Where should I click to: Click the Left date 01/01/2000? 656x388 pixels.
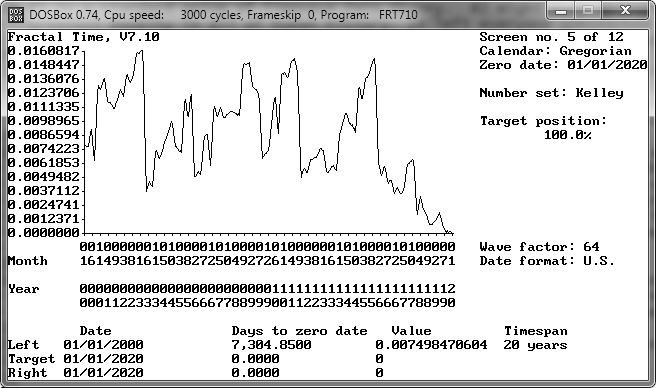[x=103, y=344]
